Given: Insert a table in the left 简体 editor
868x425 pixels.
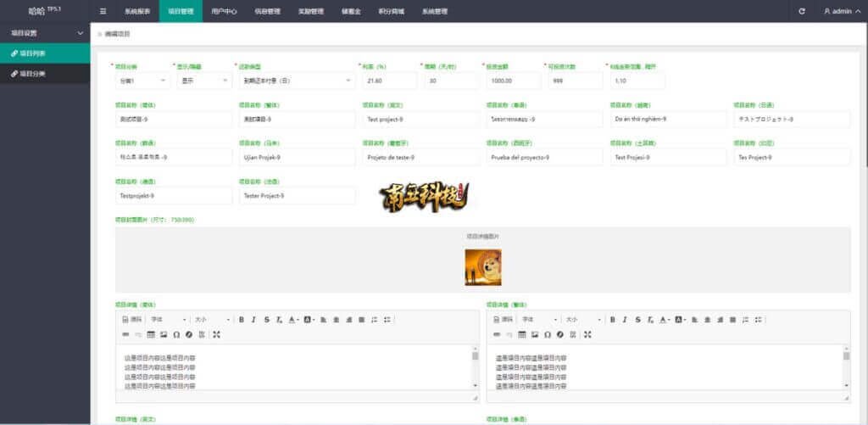Looking at the screenshot, I should [151, 335].
